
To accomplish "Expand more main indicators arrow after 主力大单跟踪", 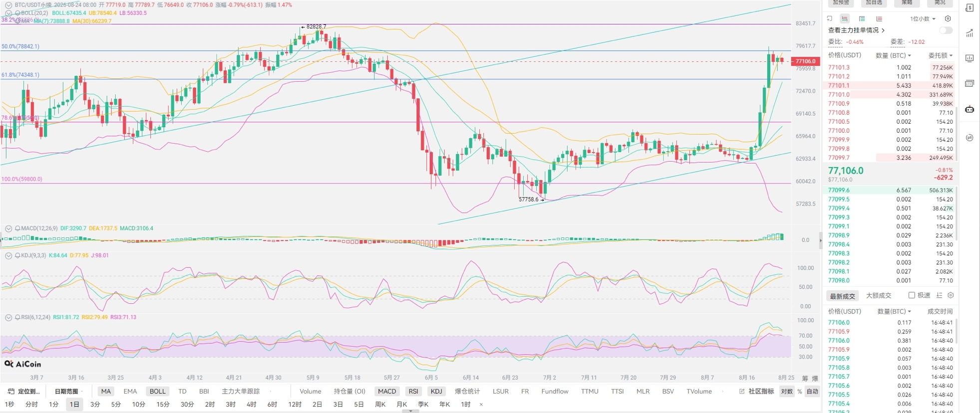I will pos(271,392).
